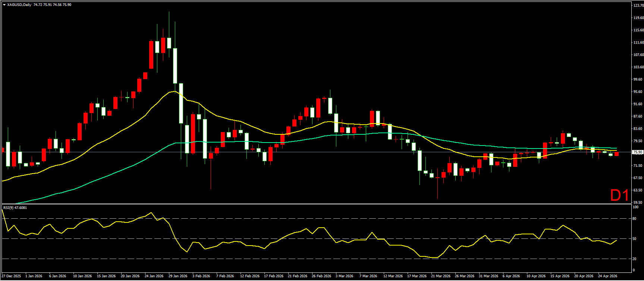Click the 119.60 price scale label
This screenshot has width=644, height=281.
[638, 18]
